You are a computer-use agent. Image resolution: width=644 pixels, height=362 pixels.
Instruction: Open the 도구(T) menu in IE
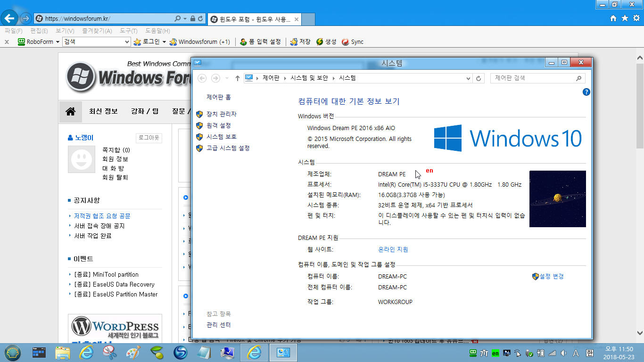129,31
